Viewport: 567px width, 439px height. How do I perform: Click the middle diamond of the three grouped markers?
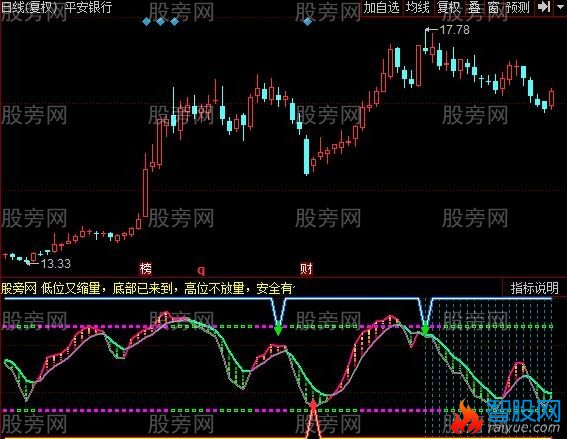click(x=161, y=22)
